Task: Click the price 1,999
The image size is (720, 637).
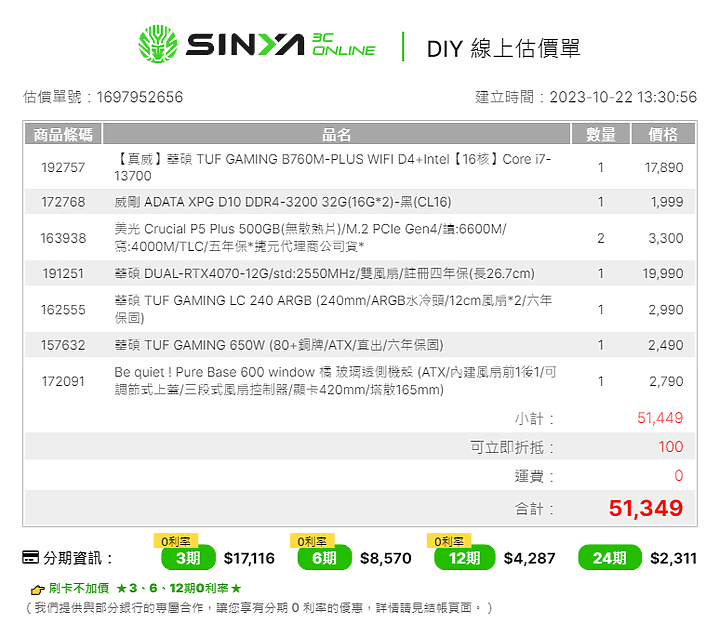Action: point(667,202)
